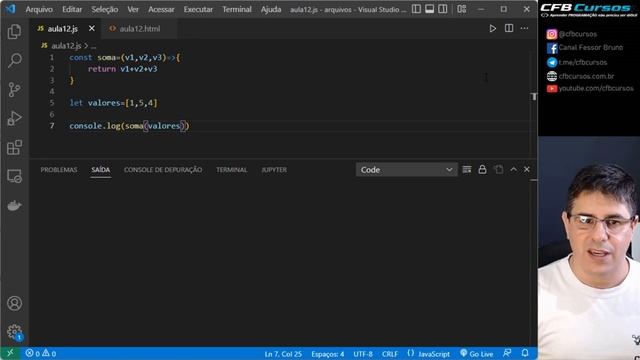The height and width of the screenshot is (360, 640).
Task: Open the Extensions view
Action: [x=14, y=147]
